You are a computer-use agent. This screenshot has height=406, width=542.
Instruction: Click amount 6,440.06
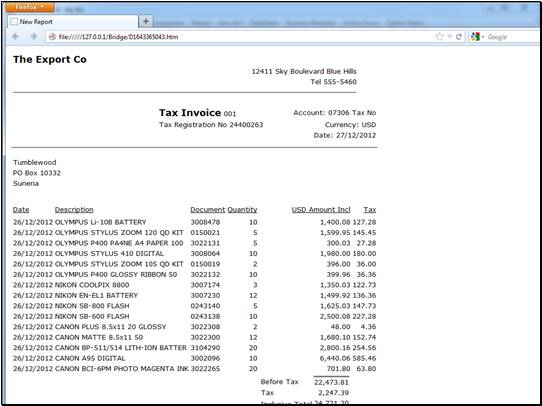pos(335,358)
